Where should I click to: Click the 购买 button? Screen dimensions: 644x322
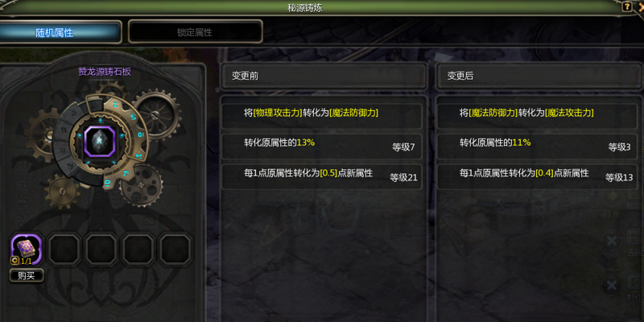pyautogui.click(x=27, y=275)
